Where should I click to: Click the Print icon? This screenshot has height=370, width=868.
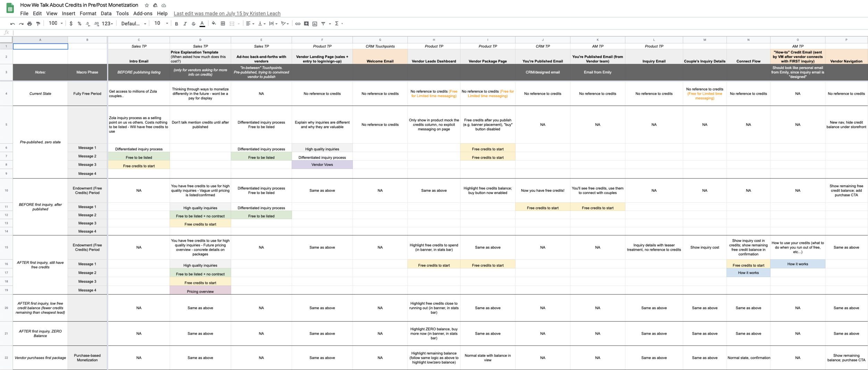pyautogui.click(x=29, y=24)
